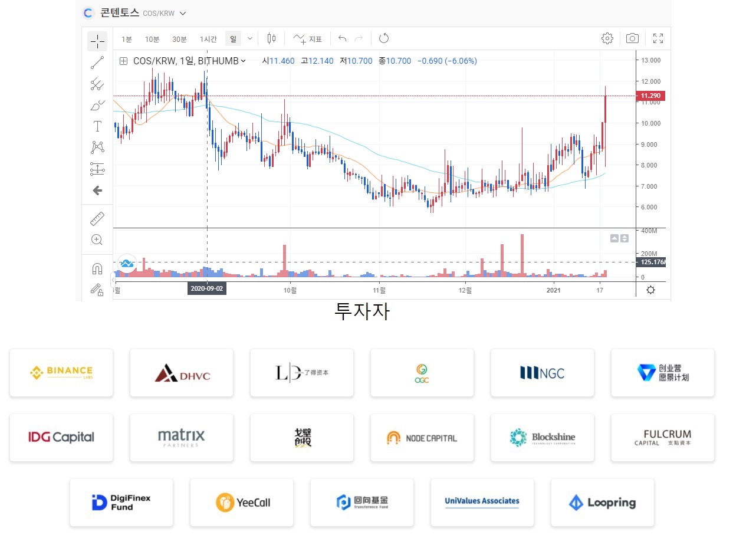The width and height of the screenshot is (756, 535).
Task: Click the -0.690 (-6.06%) change value
Action: pos(448,61)
